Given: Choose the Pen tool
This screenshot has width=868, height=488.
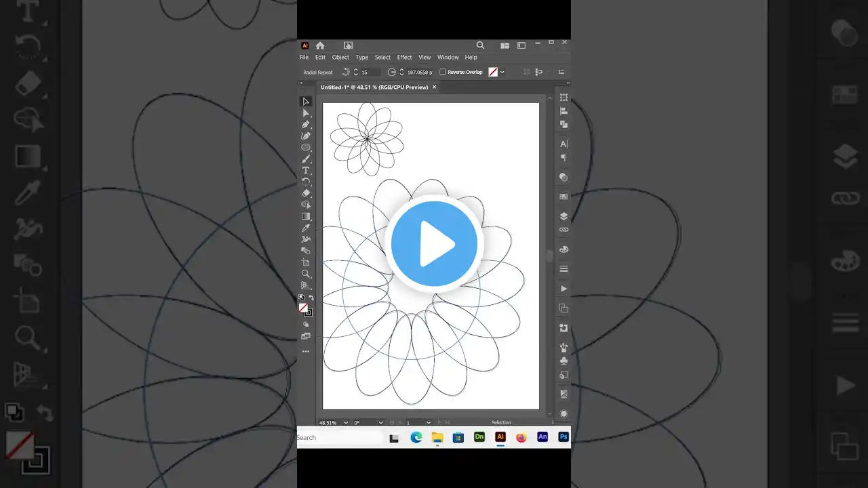Looking at the screenshot, I should click(306, 124).
